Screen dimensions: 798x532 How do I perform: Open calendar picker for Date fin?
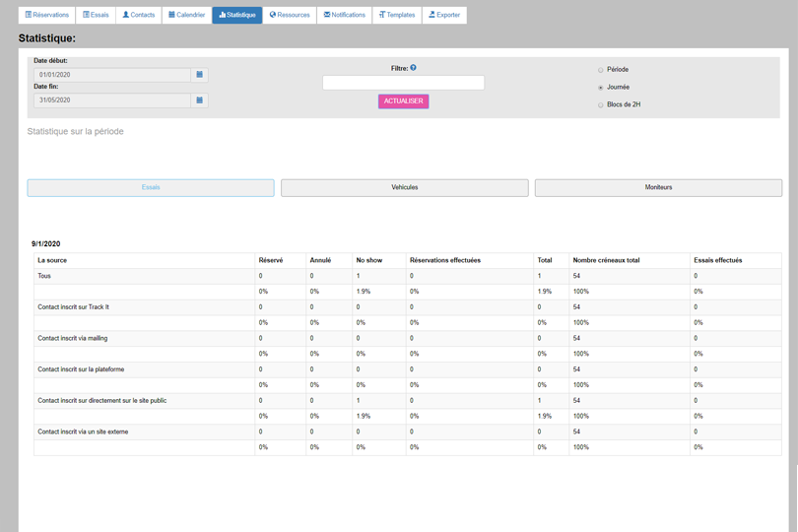[199, 100]
